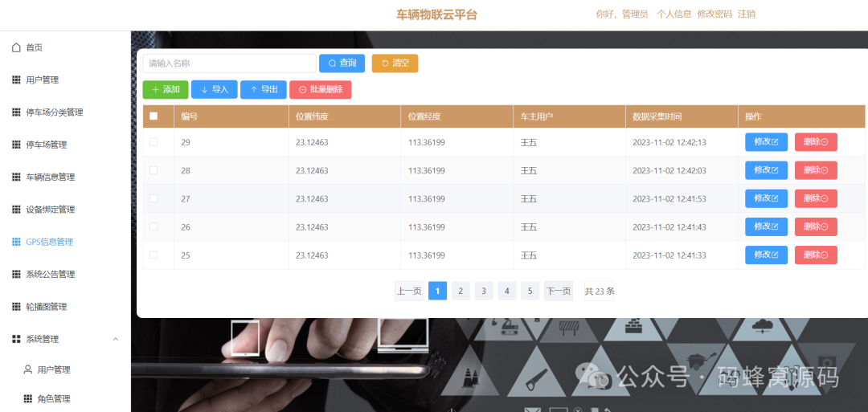Click the grid icon beside 设备绑定管理
The image size is (868, 412).
(16, 210)
